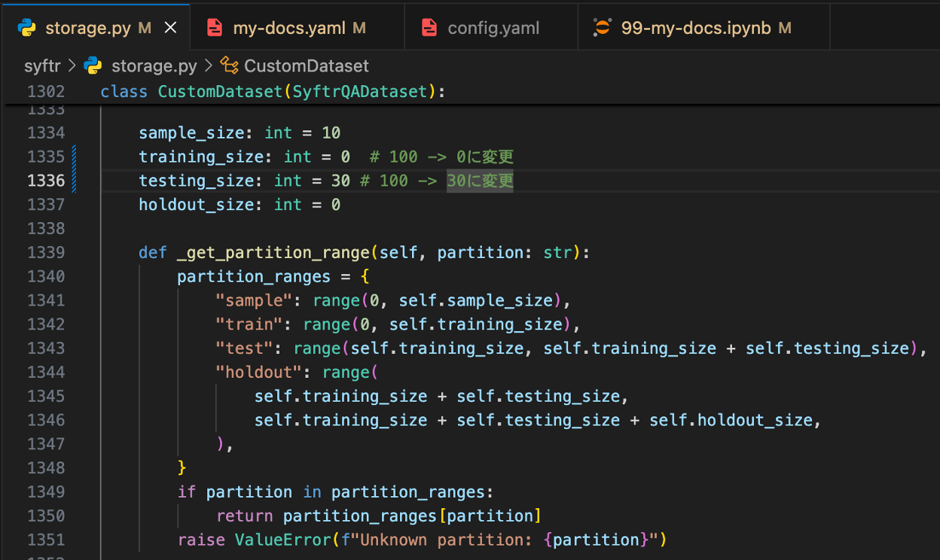Click the YAML file icon on my-docs.yaml tab
The height and width of the screenshot is (560, 940).
tap(215, 28)
